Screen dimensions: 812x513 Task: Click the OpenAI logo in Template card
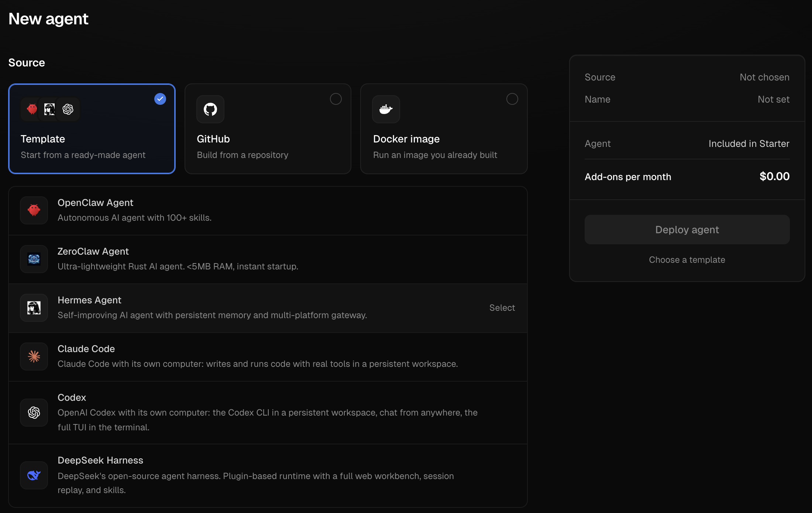[x=68, y=109]
